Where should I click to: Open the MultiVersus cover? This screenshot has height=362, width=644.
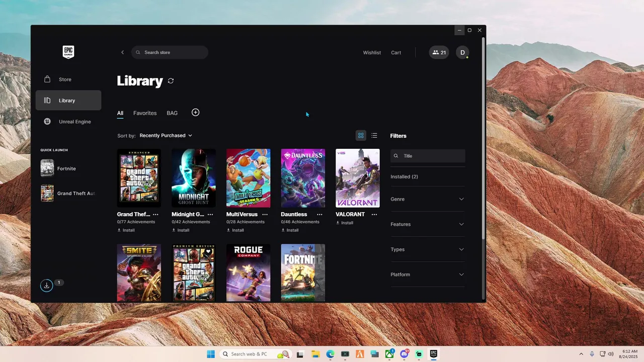tap(248, 178)
